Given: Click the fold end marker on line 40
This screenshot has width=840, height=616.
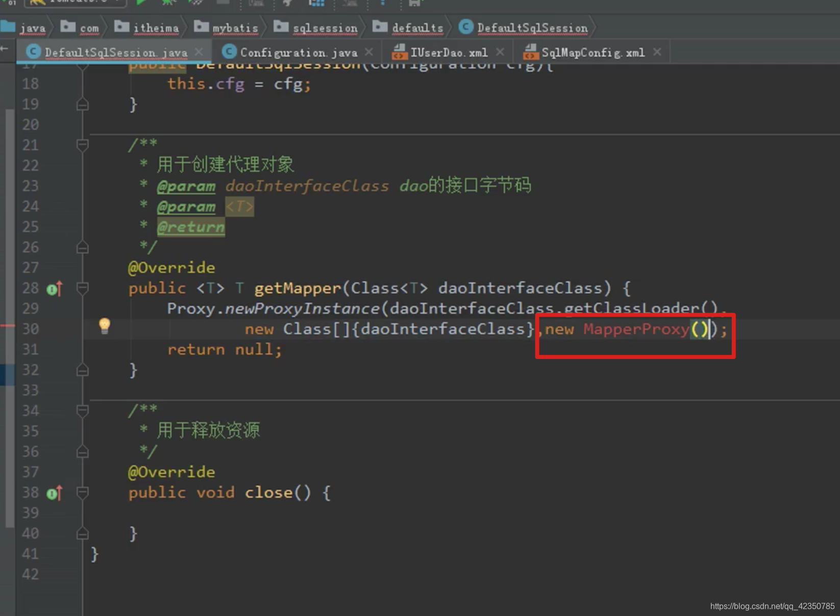Looking at the screenshot, I should coord(82,533).
